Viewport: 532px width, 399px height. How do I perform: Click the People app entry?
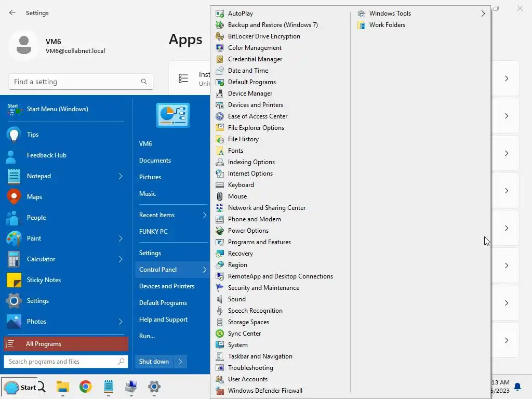(x=66, y=218)
